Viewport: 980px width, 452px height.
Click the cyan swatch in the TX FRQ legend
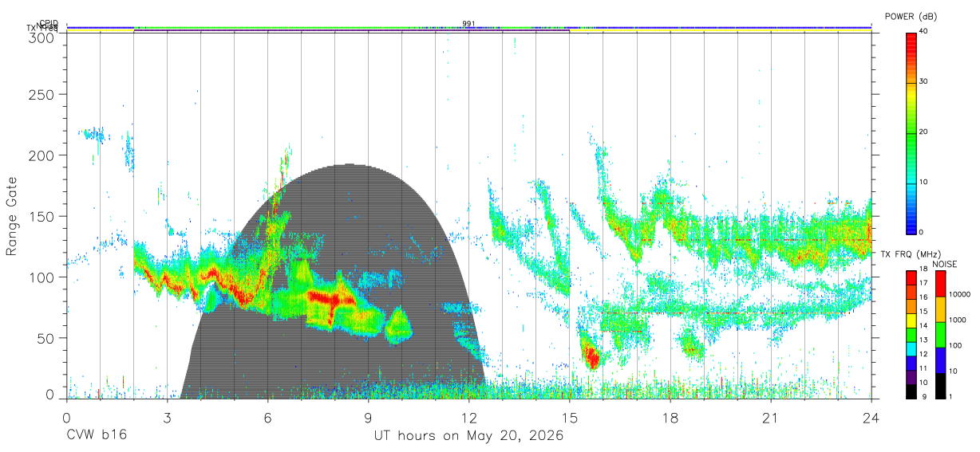click(911, 348)
